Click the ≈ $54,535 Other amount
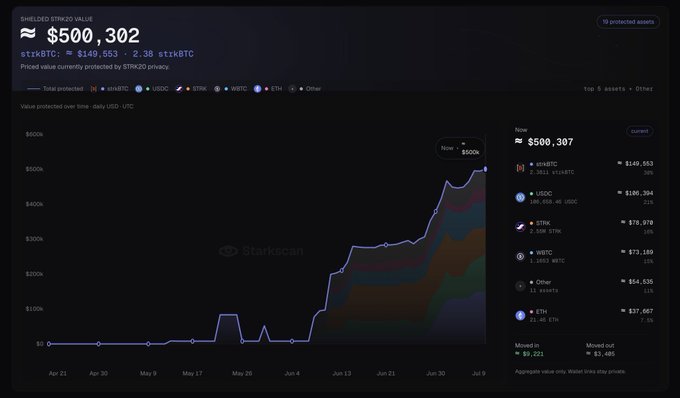Screen dimensions: 680x398 pos(637,281)
